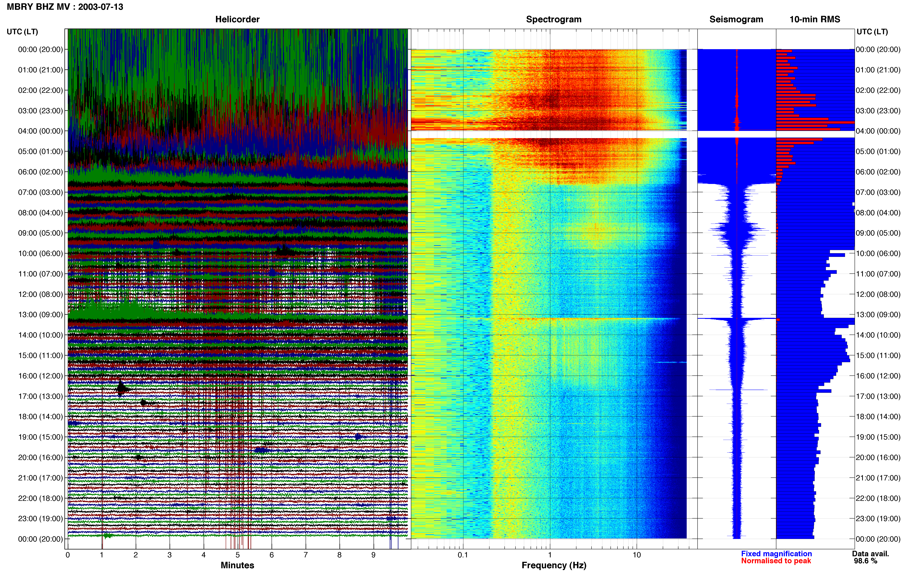Screen dimensions: 924x578
Task: Click "18:00 (14:00)" on the RMS time axis
Action: pyautogui.click(x=878, y=417)
